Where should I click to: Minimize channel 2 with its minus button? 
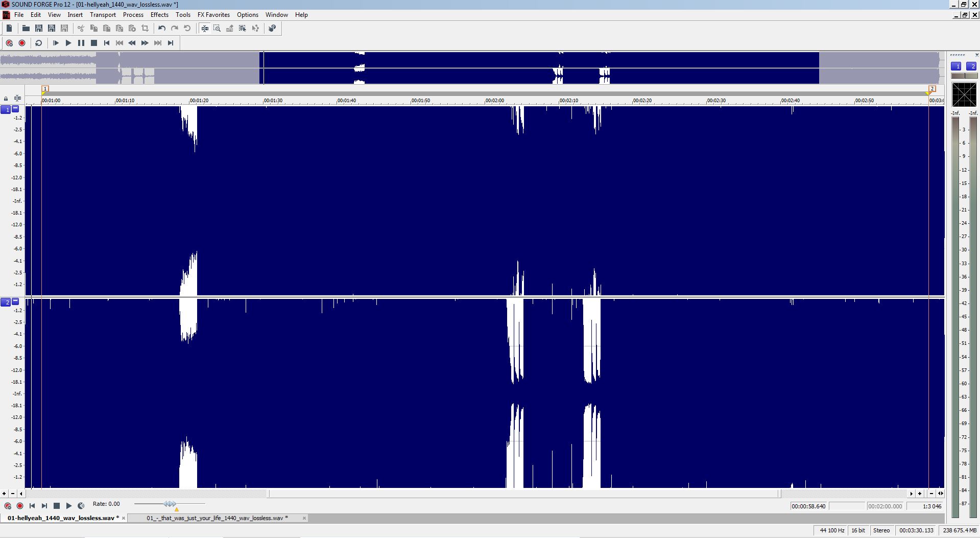click(15, 301)
